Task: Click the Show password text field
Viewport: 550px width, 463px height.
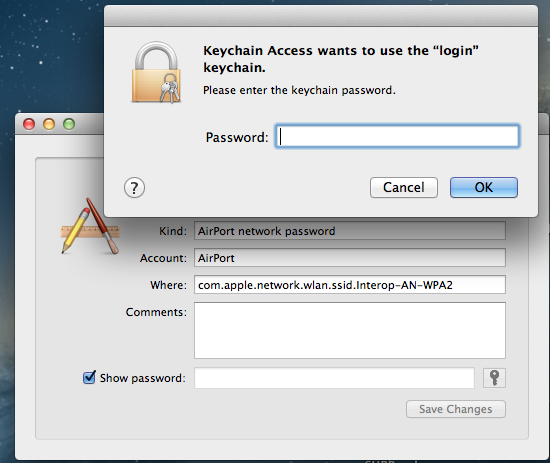Action: (x=334, y=378)
